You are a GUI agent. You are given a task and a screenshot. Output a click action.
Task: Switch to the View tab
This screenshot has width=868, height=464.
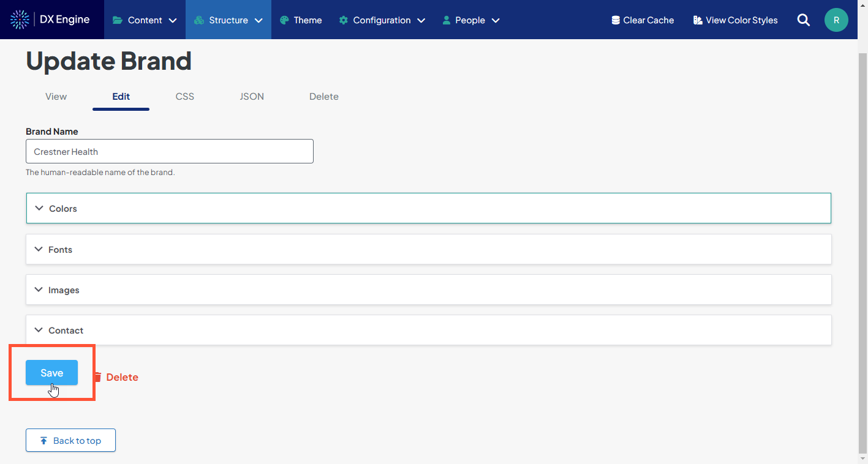pyautogui.click(x=56, y=97)
